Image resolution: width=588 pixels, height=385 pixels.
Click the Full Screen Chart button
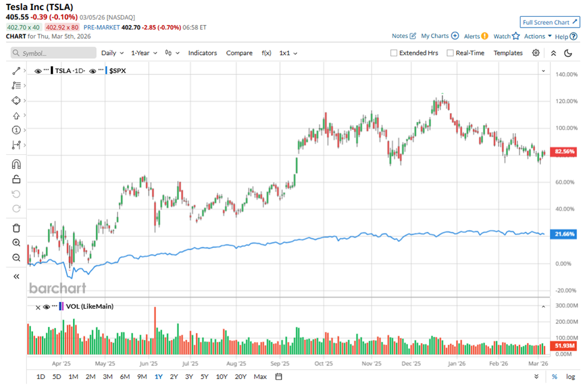pos(550,22)
